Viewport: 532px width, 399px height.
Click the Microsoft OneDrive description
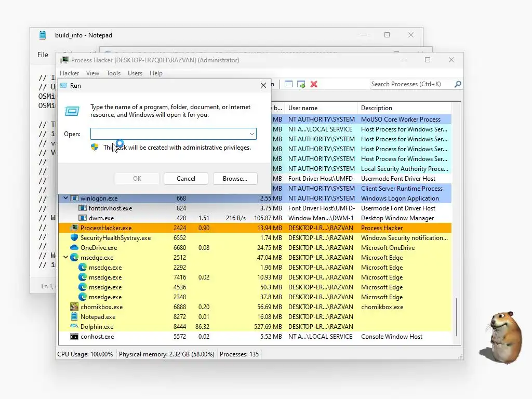click(x=388, y=247)
